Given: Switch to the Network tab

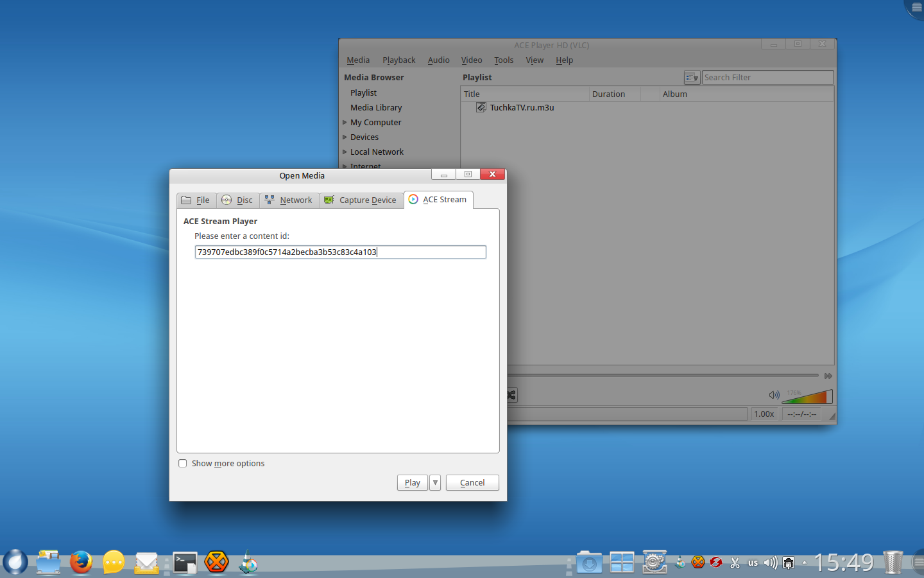Looking at the screenshot, I should coord(289,200).
